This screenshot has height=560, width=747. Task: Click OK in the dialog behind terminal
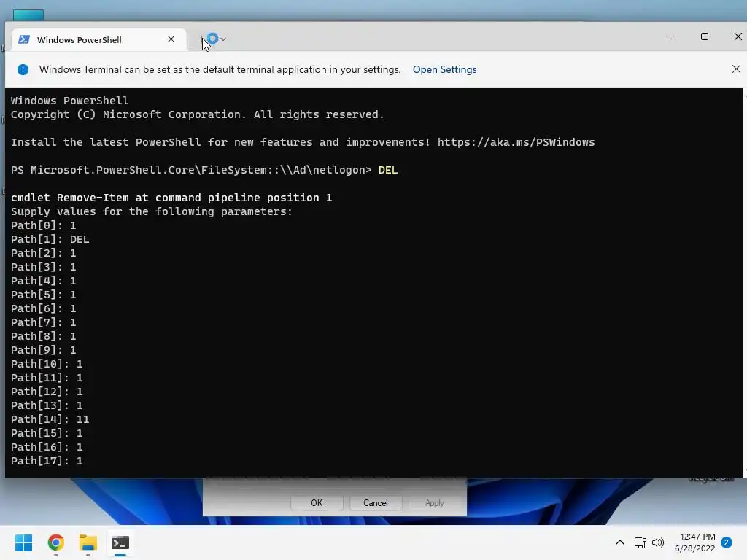pyautogui.click(x=317, y=503)
